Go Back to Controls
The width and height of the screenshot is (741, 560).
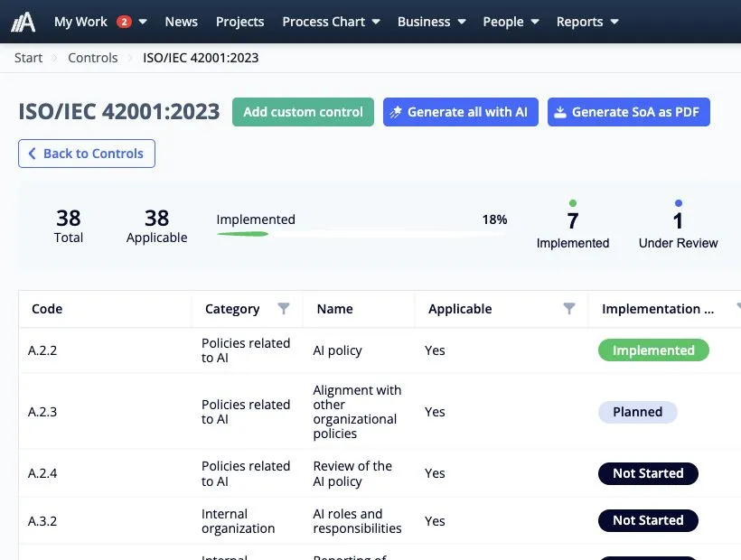[87, 154]
